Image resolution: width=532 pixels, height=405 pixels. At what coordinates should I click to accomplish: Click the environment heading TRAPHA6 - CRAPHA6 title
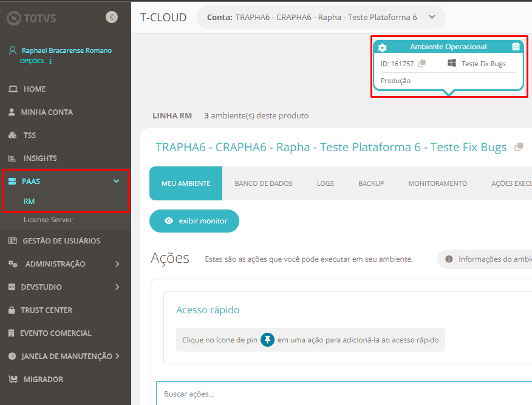[331, 147]
